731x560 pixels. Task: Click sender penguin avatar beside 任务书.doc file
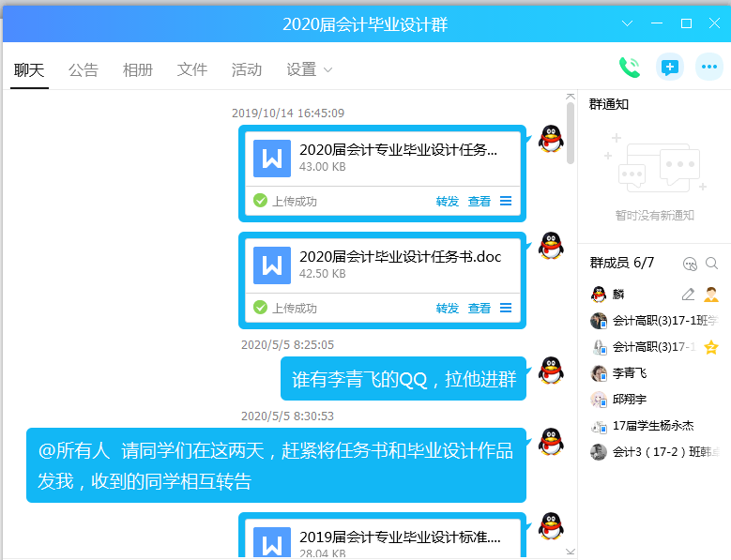pos(551,246)
